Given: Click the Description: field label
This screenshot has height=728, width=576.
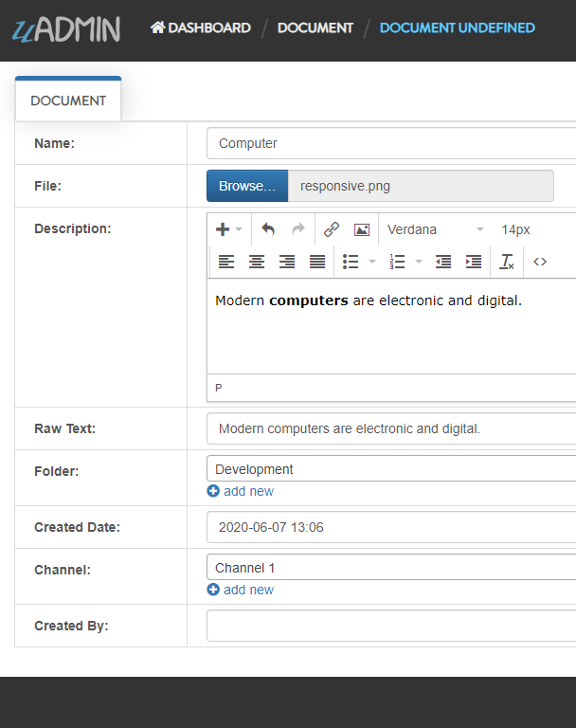Looking at the screenshot, I should [73, 228].
